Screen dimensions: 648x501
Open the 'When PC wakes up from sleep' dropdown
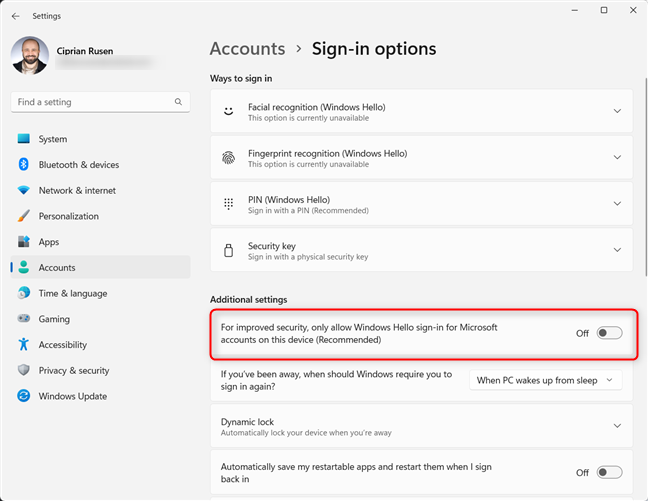click(x=545, y=380)
